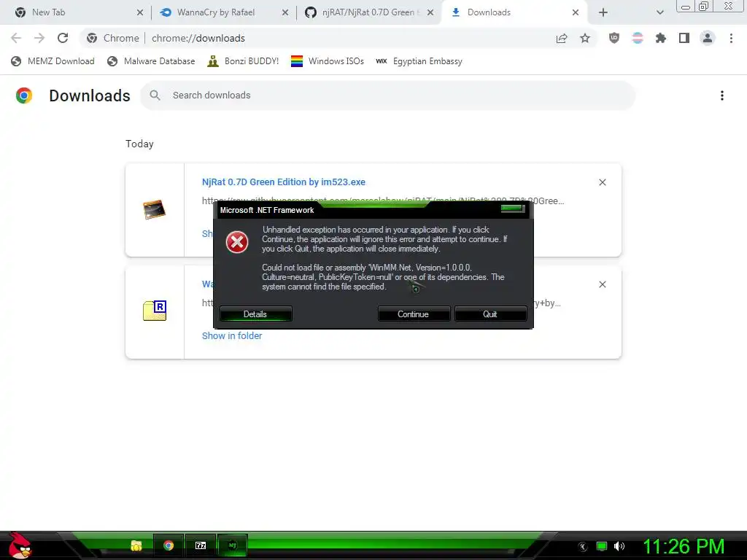Toggle the side panel icon
The image size is (747, 560).
click(684, 38)
